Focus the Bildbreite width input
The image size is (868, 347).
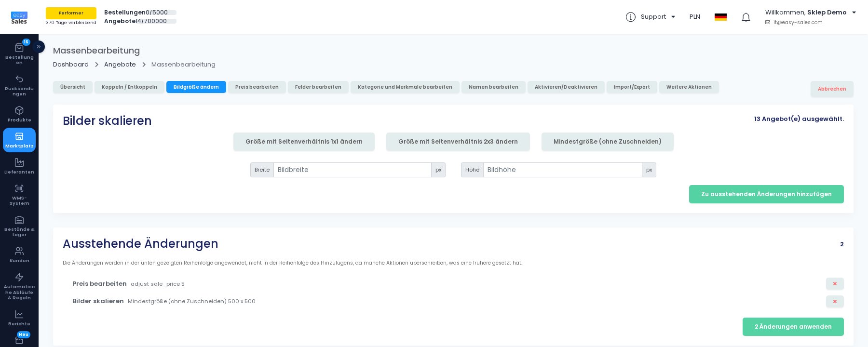353,170
